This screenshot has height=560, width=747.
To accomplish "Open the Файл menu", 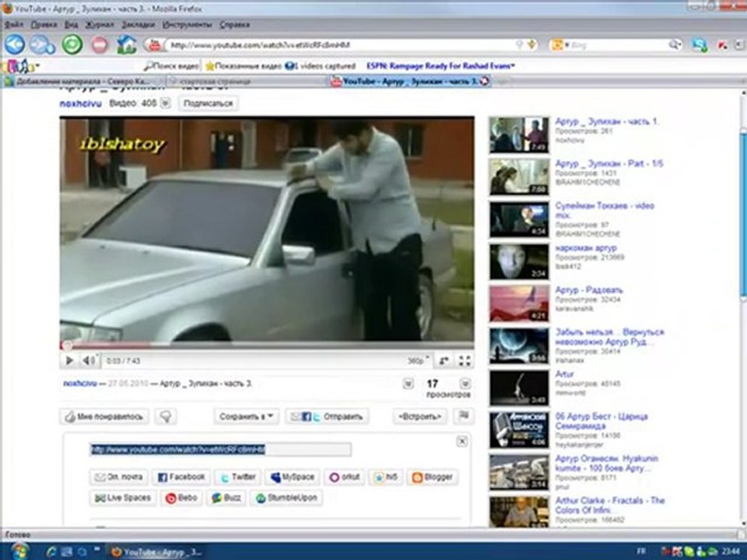I will 13,25.
